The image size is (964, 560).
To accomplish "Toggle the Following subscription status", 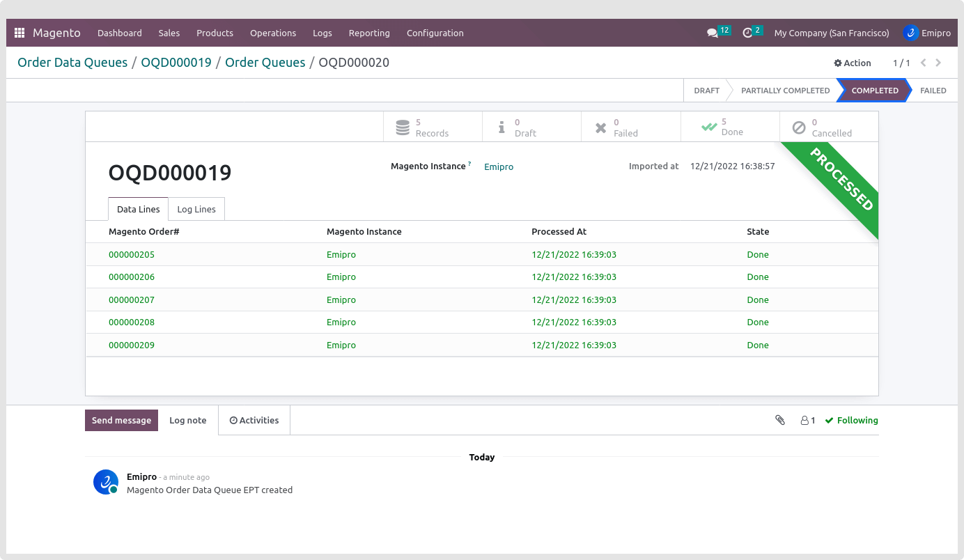I will click(851, 420).
